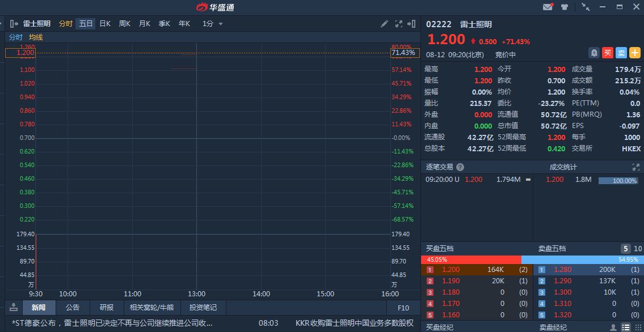Toggle the 均线 average line display
Screen dimensions: 644x332
(36, 37)
